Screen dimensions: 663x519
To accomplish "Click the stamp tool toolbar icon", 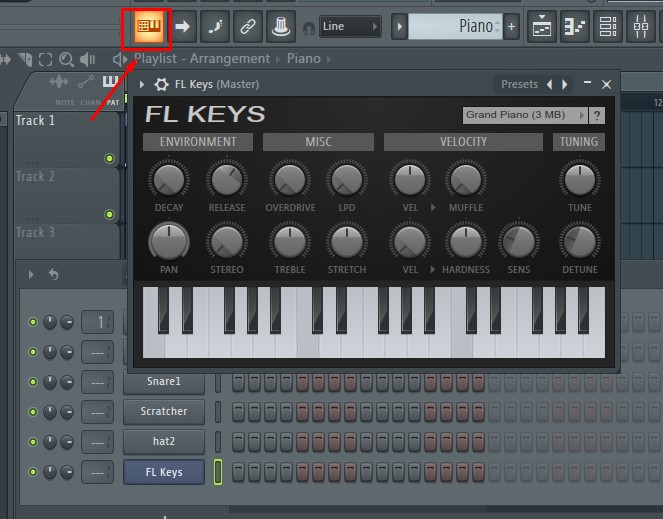I will point(281,27).
